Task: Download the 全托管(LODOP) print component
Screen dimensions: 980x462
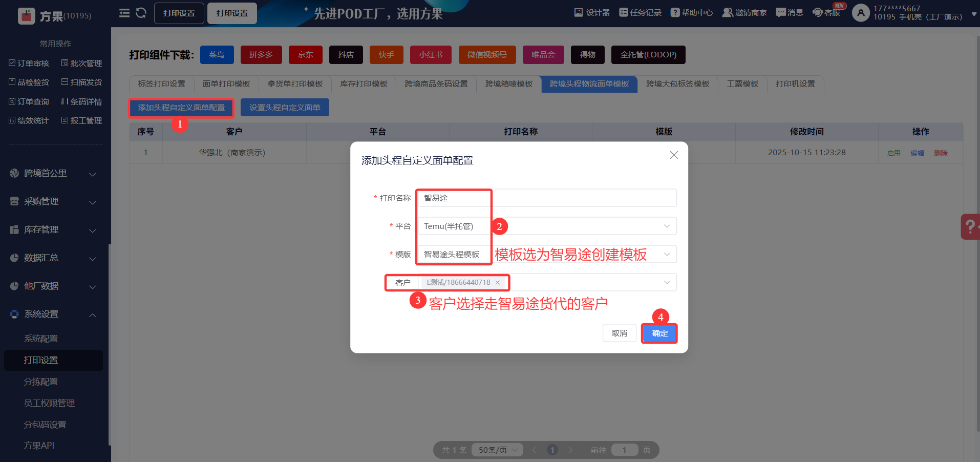Action: (x=648, y=55)
